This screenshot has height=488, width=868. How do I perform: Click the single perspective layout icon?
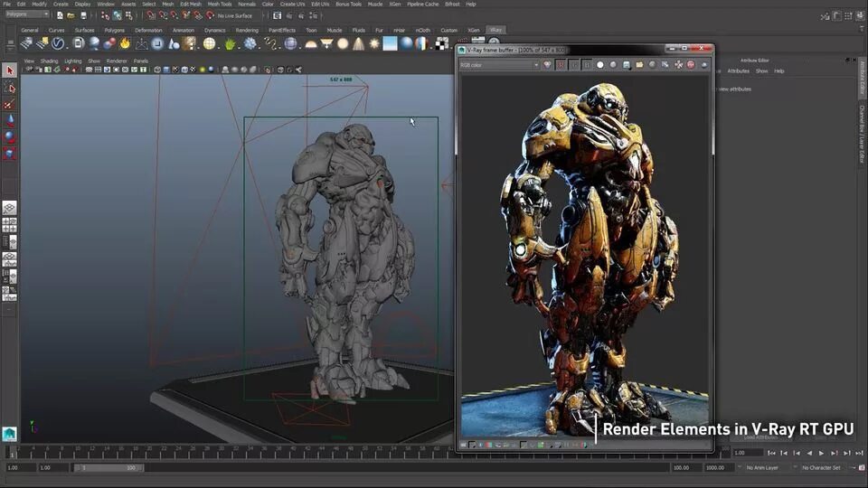(x=9, y=208)
